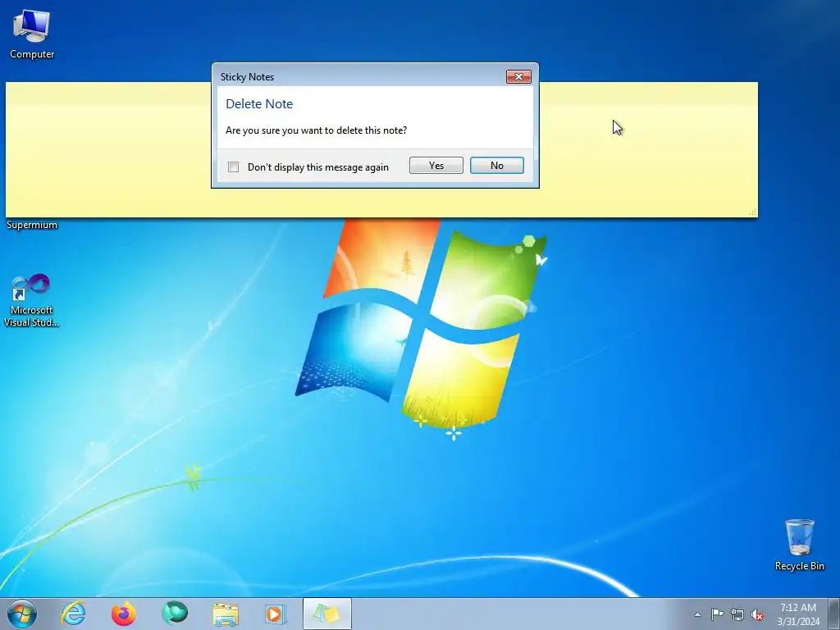Select the Microsoft Visual Studio shortcut

(x=32, y=300)
